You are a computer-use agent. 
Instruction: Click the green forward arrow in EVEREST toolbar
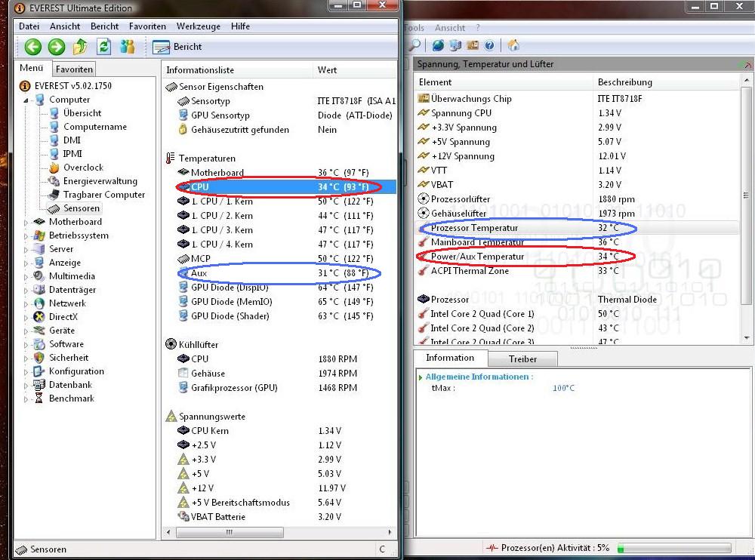[x=57, y=47]
